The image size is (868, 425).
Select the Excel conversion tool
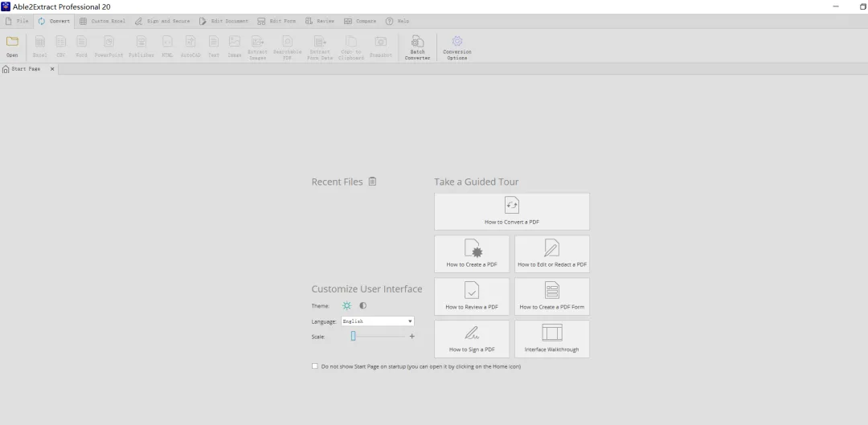click(40, 47)
